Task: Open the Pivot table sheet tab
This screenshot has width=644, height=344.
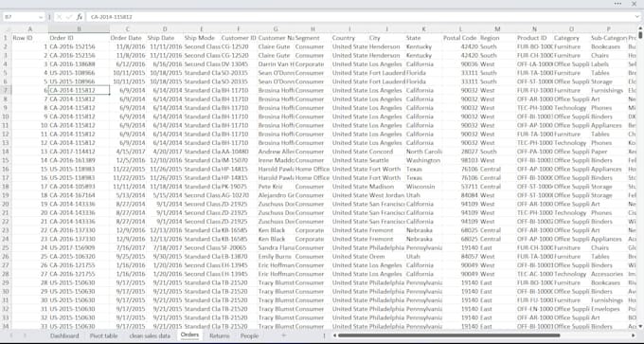Action: (103, 335)
